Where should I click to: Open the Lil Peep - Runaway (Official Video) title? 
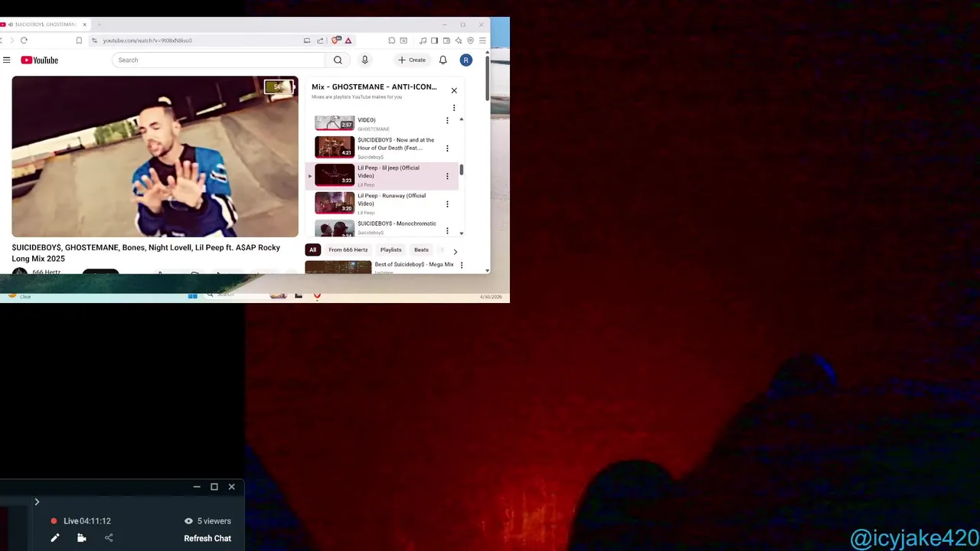tap(391, 200)
